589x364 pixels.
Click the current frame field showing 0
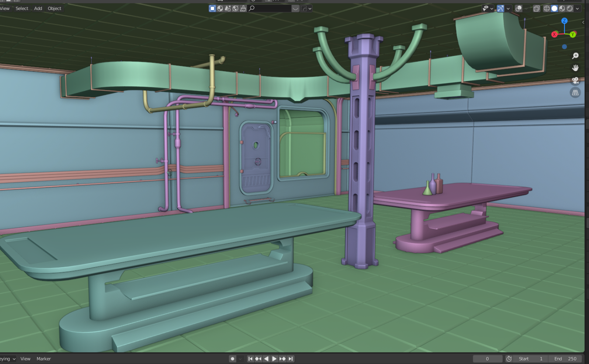(488, 359)
